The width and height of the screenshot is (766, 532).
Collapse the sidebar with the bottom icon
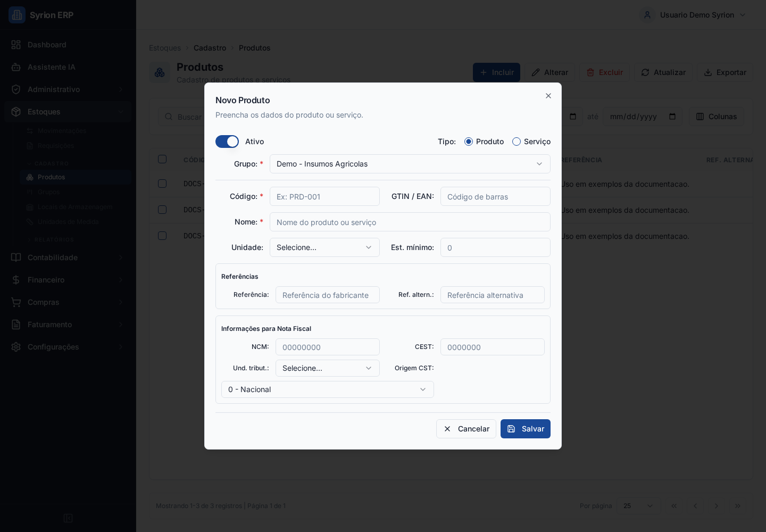point(68,518)
